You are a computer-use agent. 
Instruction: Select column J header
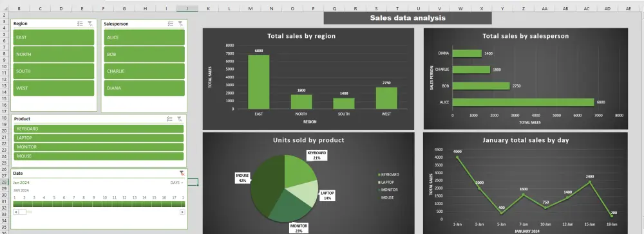tap(187, 8)
